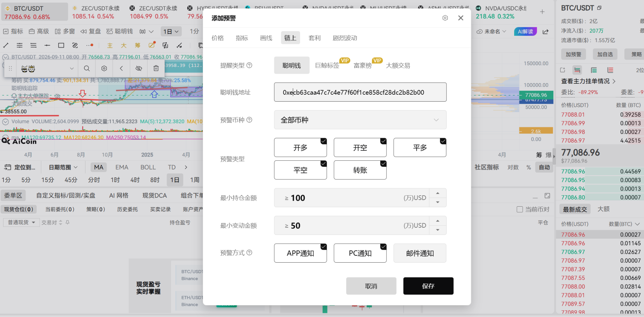Select the rectangle drawing tool
This screenshot has height=317, width=644.
61,45
